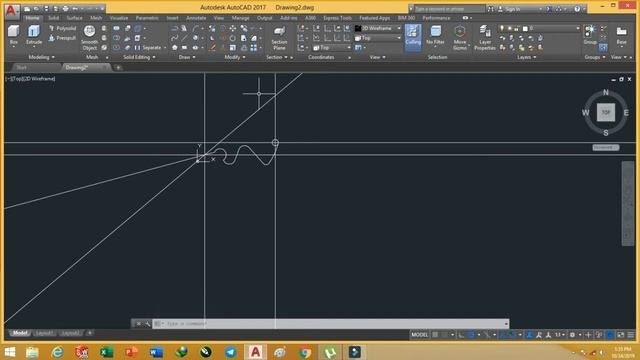640x360 pixels.
Task: Click the Smooth Object tool
Action: [x=89, y=38]
